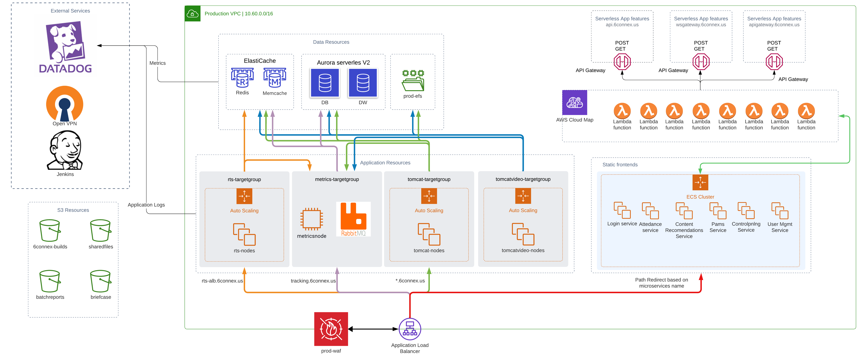Image resolution: width=868 pixels, height=360 pixels.
Task: Click the Application Logs label
Action: pos(146,205)
